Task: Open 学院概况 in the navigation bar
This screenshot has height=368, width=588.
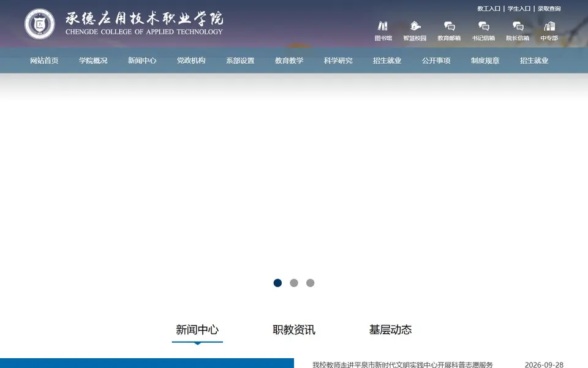Action: pyautogui.click(x=93, y=61)
